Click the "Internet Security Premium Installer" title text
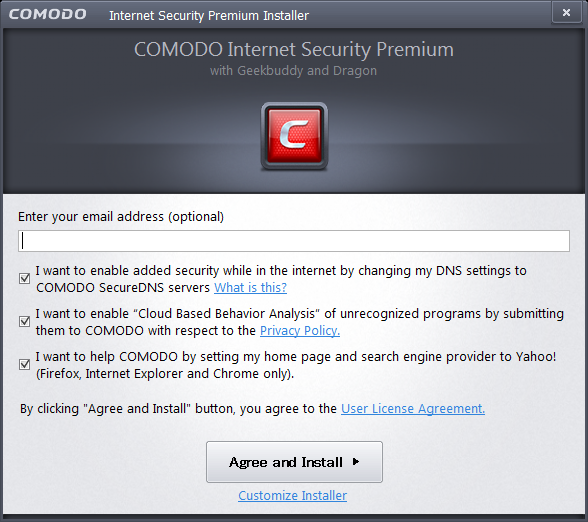 click(x=209, y=16)
